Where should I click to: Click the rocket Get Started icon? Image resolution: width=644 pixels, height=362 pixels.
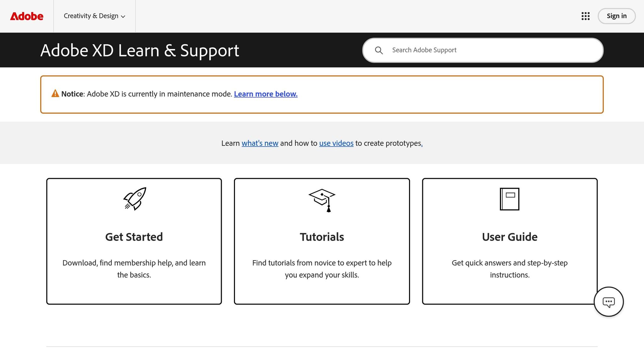click(x=134, y=199)
